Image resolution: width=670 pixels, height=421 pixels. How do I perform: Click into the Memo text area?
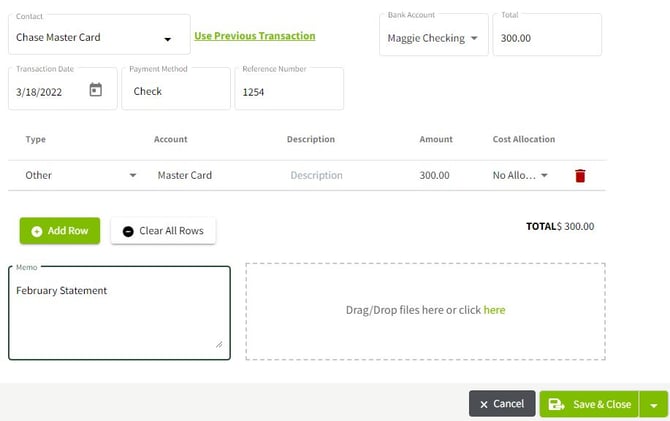click(x=119, y=315)
